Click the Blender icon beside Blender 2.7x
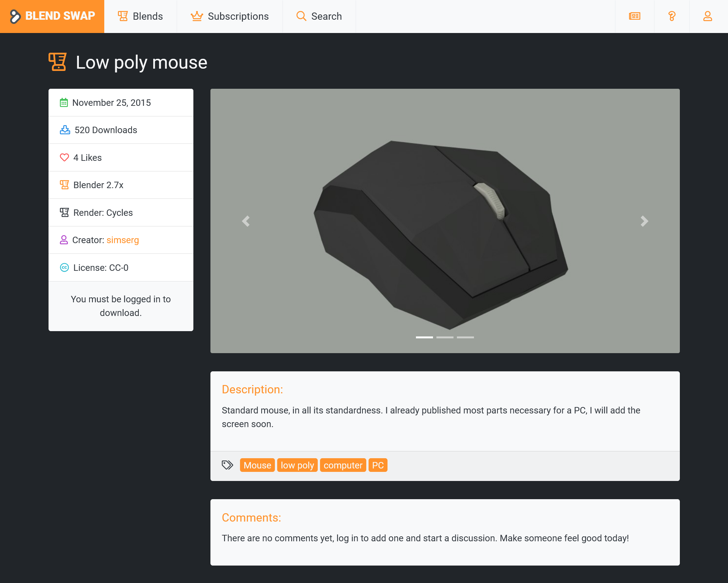 pyautogui.click(x=64, y=185)
